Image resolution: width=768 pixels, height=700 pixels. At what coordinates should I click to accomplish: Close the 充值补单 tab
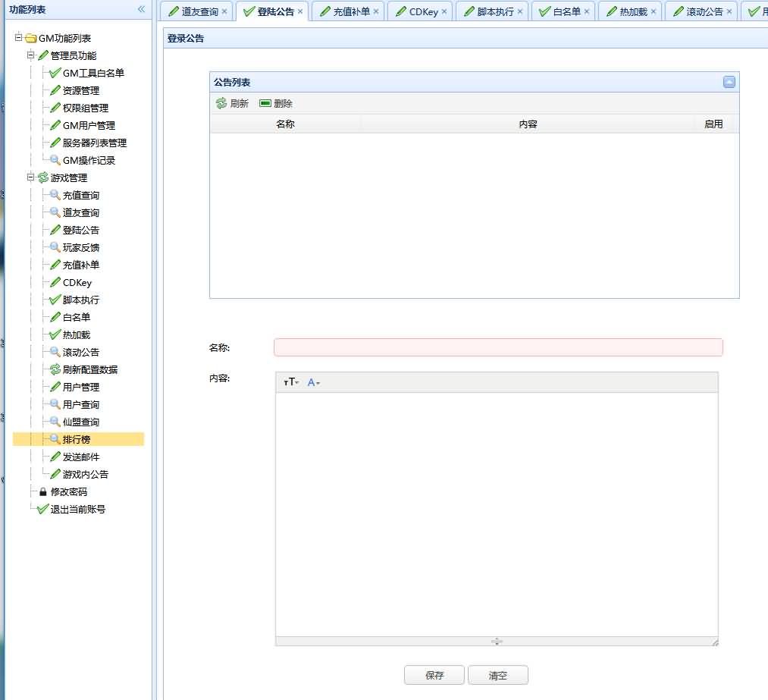click(376, 12)
